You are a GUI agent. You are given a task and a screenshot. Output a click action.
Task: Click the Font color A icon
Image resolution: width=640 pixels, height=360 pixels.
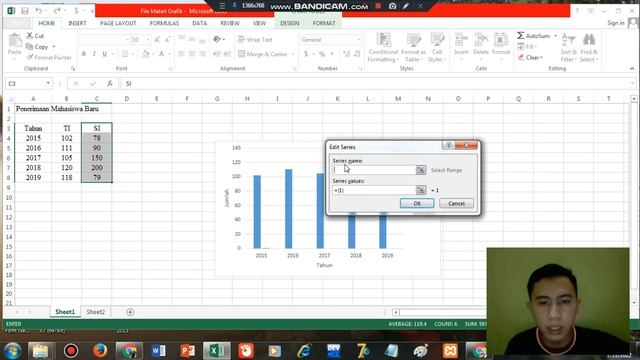tap(161, 54)
